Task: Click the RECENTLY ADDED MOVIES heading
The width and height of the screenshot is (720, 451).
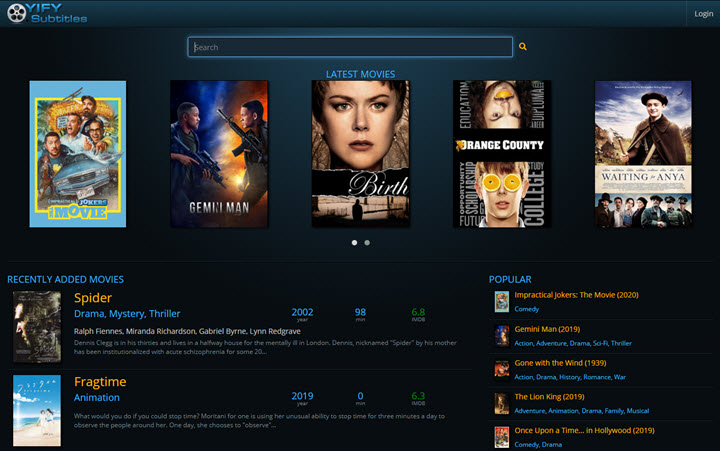Action: coord(66,279)
